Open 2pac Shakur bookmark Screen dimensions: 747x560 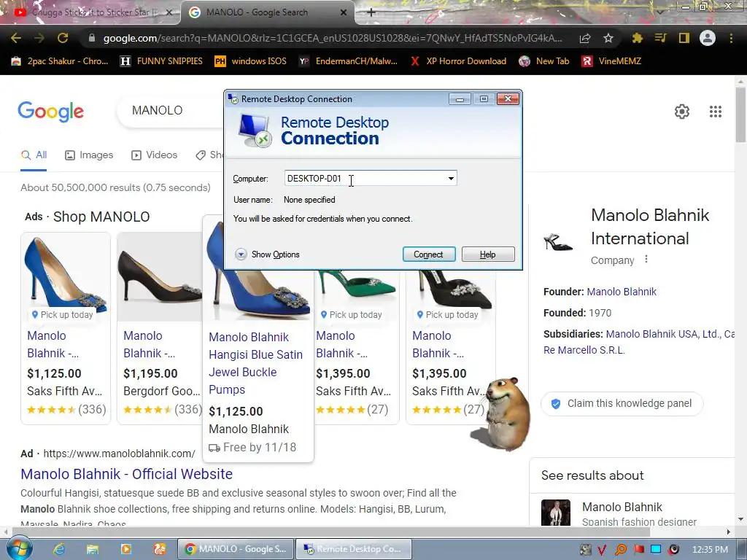(60, 61)
